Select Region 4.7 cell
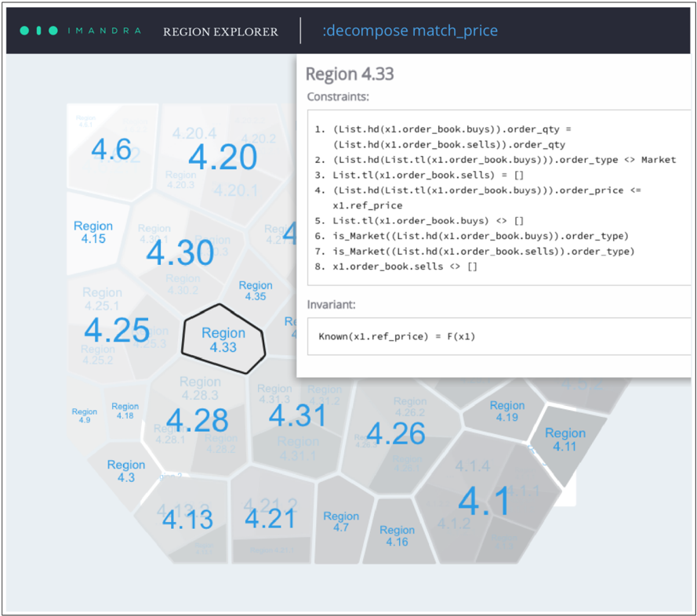 coord(341,522)
